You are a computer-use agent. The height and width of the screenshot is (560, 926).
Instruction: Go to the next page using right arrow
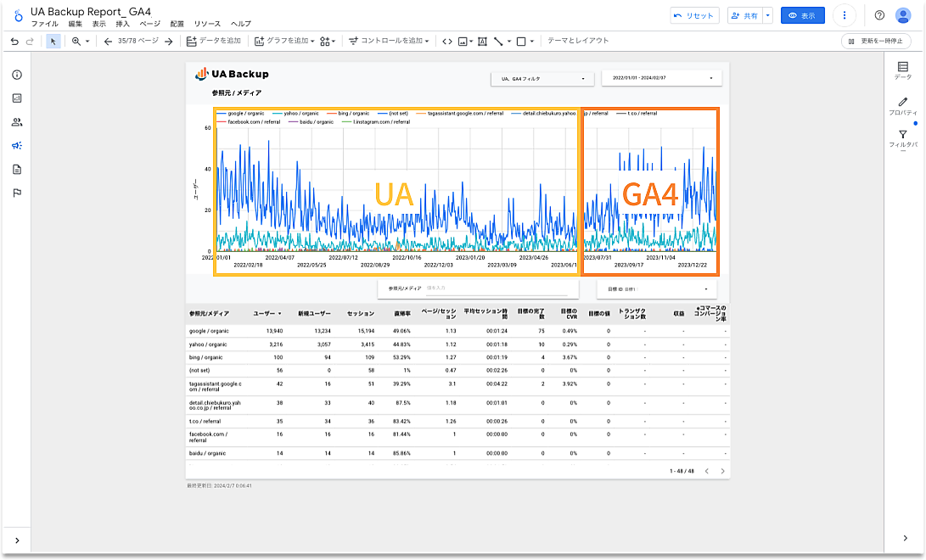coord(169,41)
